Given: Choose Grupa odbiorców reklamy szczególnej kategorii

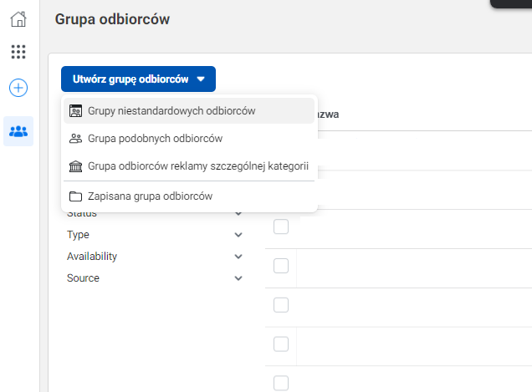Looking at the screenshot, I should pos(189,166).
